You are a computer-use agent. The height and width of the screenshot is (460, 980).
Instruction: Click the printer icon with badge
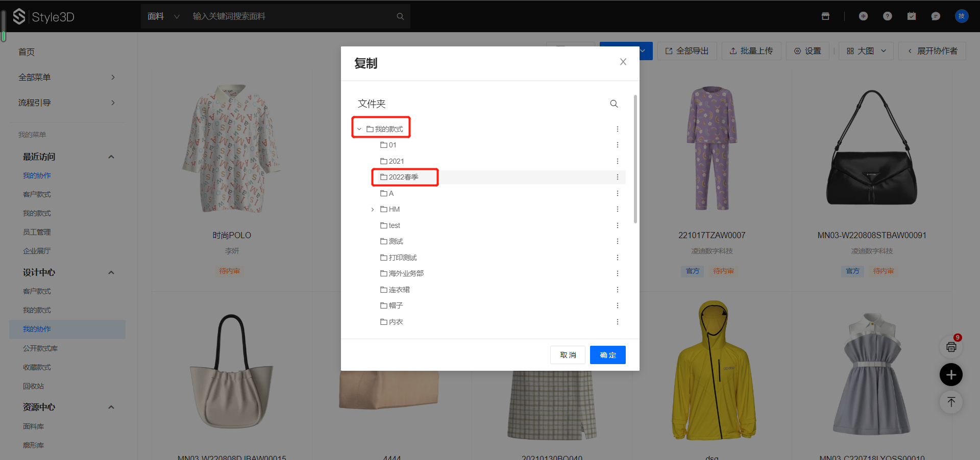click(951, 347)
